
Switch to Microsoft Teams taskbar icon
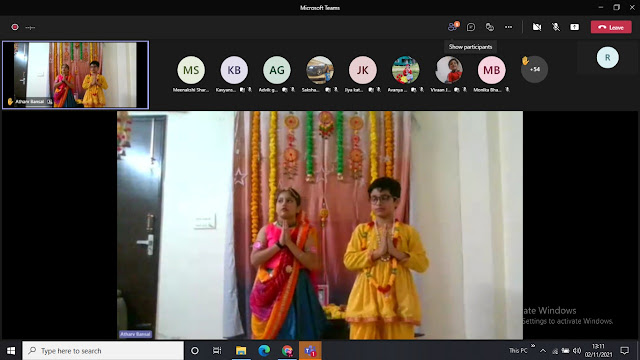(x=310, y=351)
